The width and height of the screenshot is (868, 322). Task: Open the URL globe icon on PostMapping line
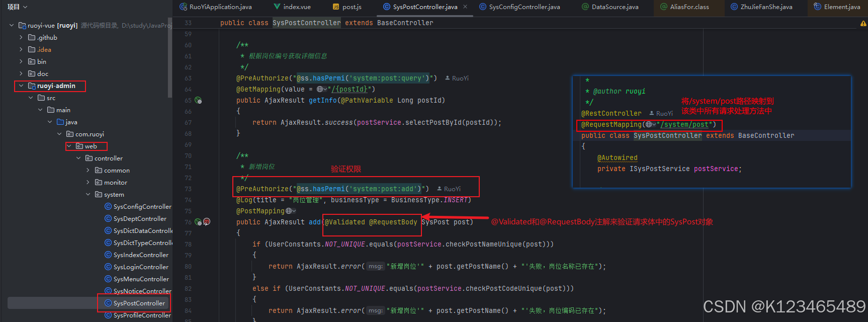coord(291,211)
